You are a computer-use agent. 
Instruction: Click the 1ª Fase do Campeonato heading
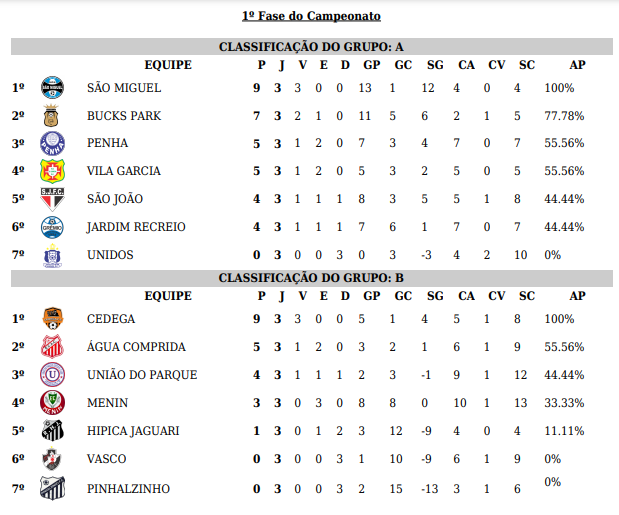[311, 17]
